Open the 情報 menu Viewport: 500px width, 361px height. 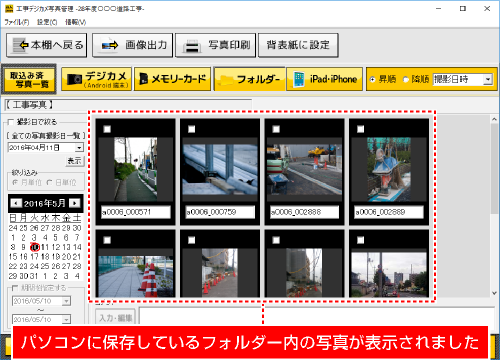coord(75,22)
